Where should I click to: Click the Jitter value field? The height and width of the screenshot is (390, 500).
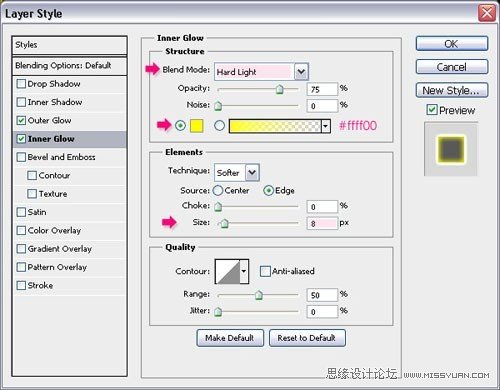pos(322,312)
